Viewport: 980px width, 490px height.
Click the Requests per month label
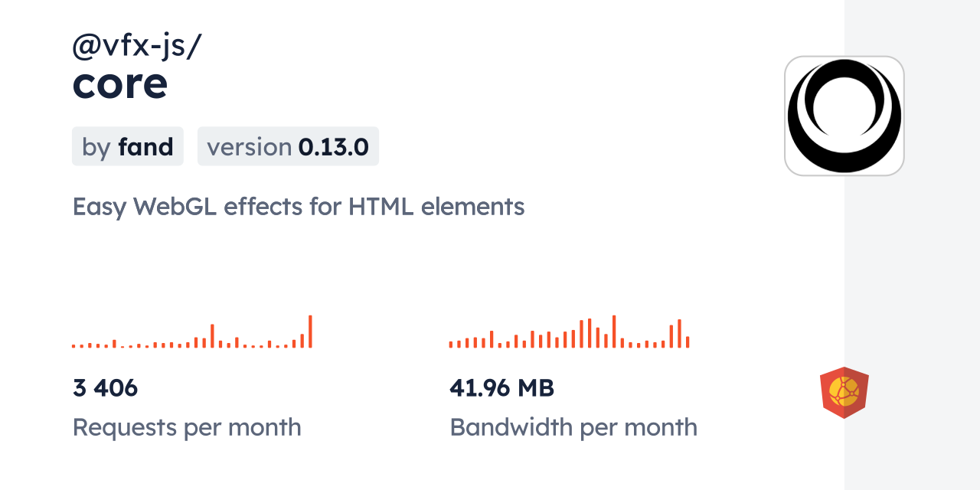187,427
